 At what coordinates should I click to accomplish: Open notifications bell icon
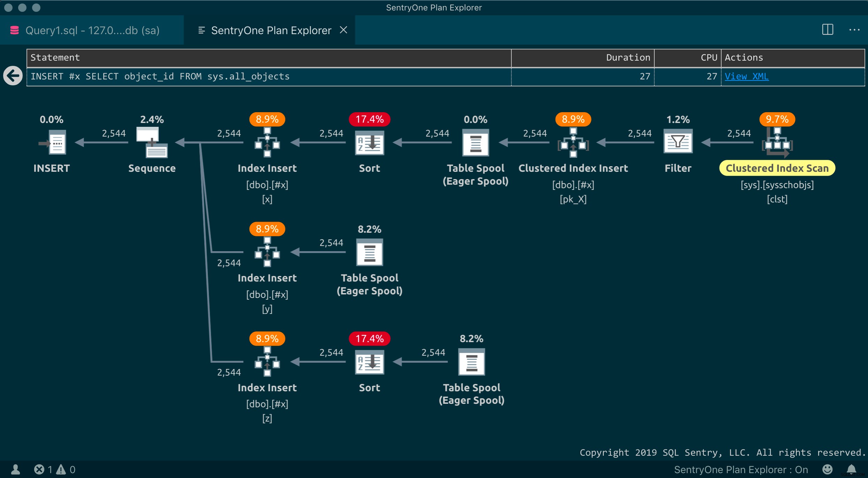[x=851, y=469]
